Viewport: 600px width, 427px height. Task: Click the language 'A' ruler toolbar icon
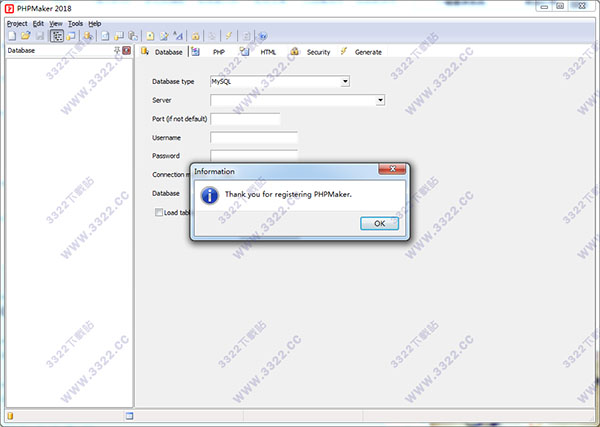(x=178, y=36)
